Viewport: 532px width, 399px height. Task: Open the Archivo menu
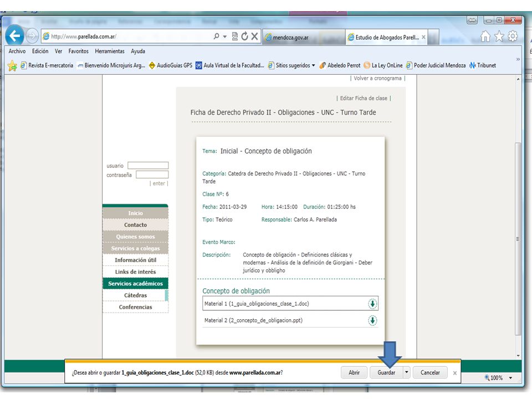click(x=17, y=51)
